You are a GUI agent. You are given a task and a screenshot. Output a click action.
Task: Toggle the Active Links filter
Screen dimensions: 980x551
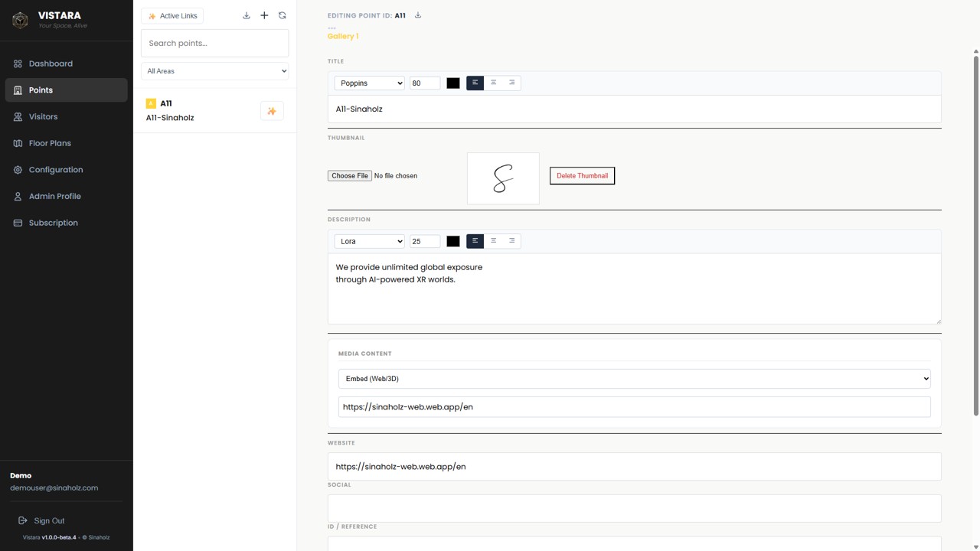click(172, 16)
